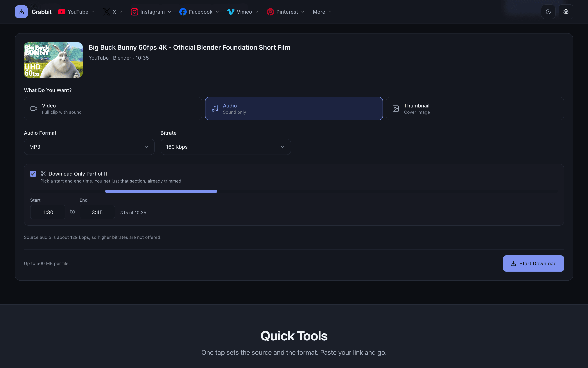Expand the Facebook menu chevron
Viewport: 588px width, 368px height.
[217, 12]
